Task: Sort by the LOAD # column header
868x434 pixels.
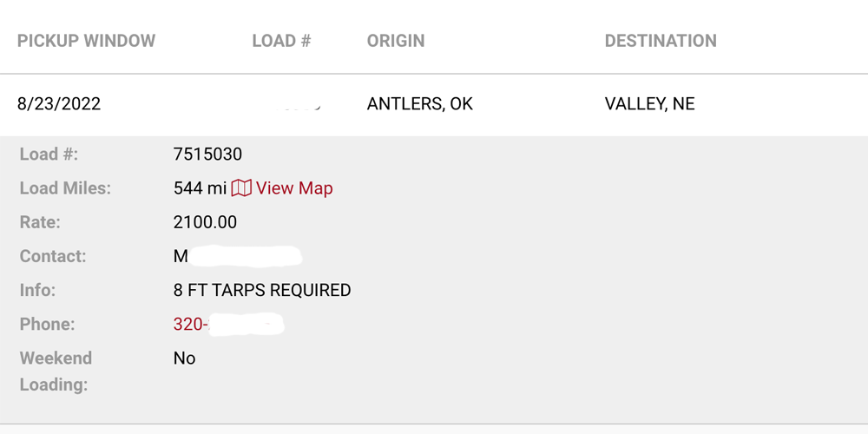Action: pos(281,41)
